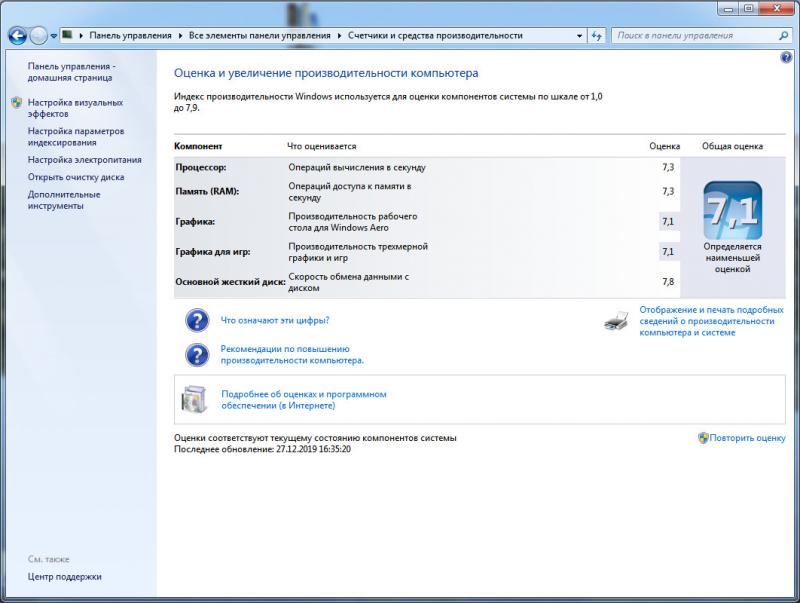Click the 7,8 hard disk score

tap(668, 282)
